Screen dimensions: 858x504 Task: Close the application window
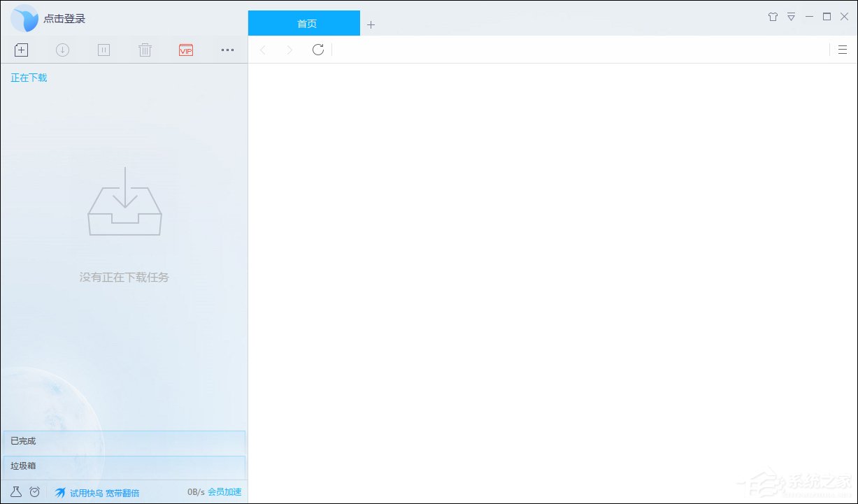pos(844,17)
